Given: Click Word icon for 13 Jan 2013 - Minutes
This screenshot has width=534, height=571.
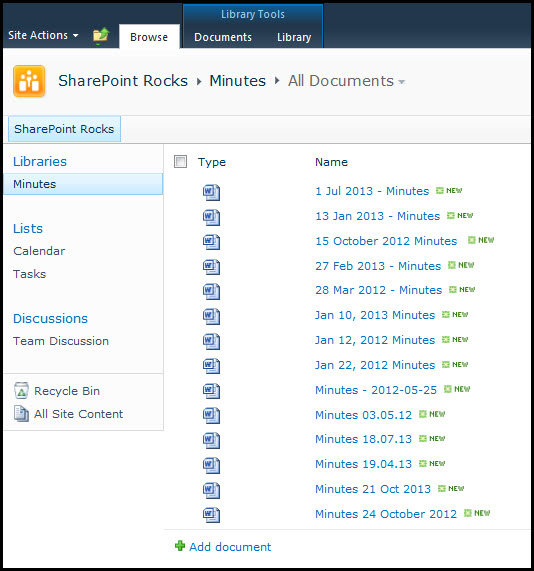Looking at the screenshot, I should point(211,217).
